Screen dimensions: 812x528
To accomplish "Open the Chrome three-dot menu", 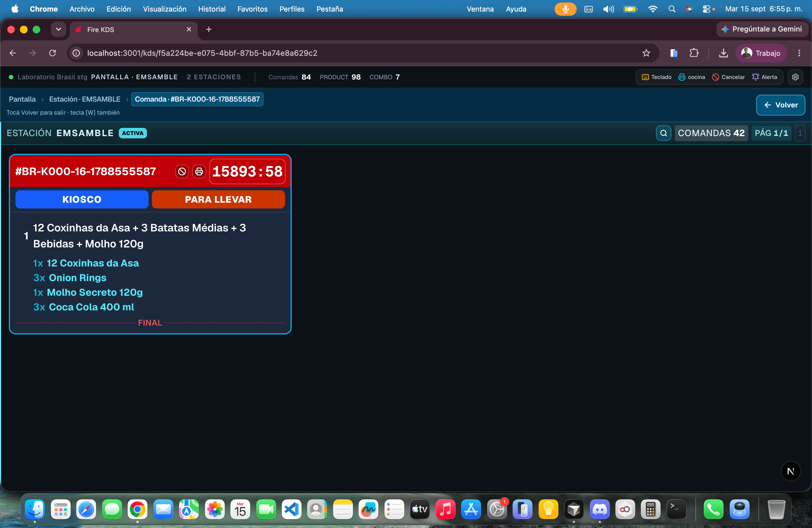I will click(799, 53).
